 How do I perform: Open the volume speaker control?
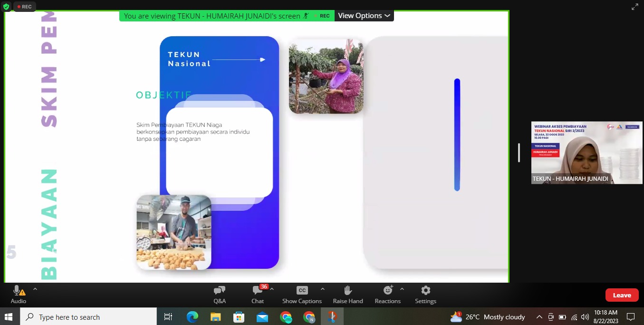pyautogui.click(x=585, y=317)
